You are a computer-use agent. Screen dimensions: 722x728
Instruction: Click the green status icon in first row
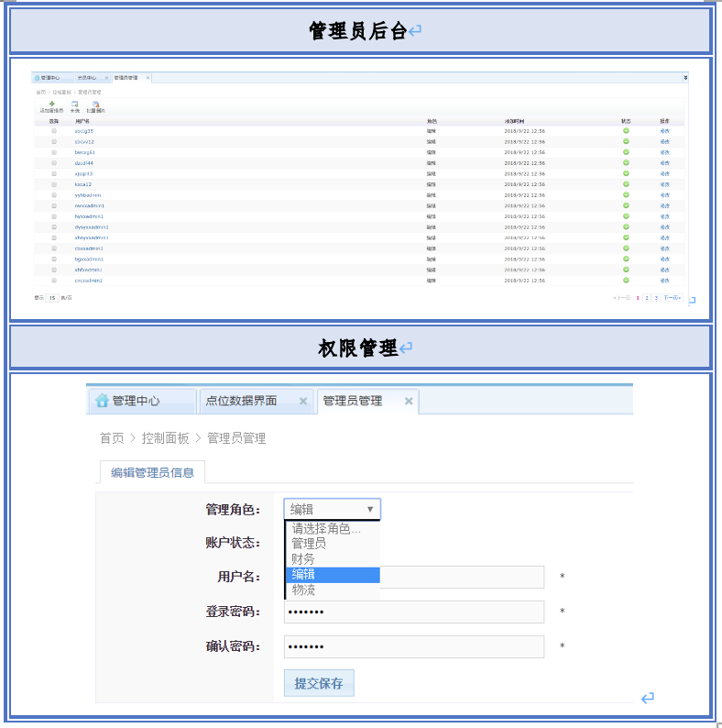[x=626, y=131]
